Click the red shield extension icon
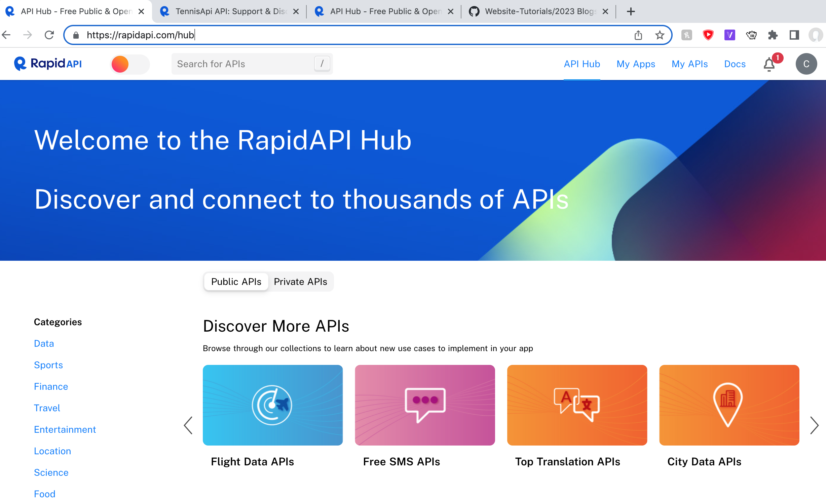The width and height of the screenshot is (826, 504). pos(708,35)
